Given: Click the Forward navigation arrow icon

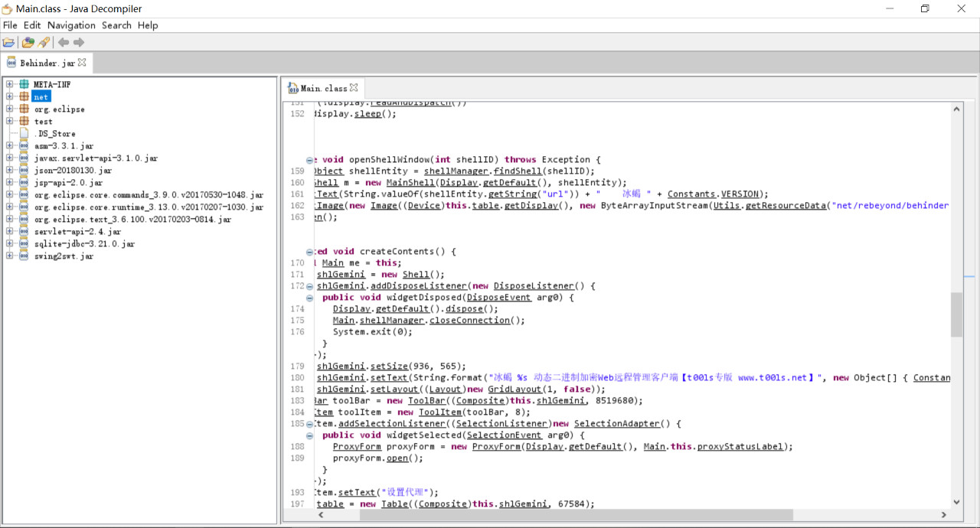Looking at the screenshot, I should [x=79, y=43].
